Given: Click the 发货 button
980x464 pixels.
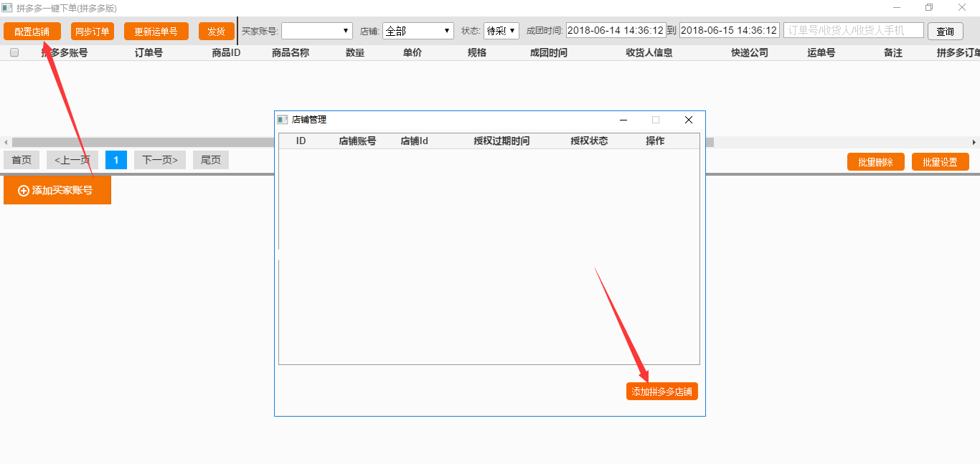Looking at the screenshot, I should pyautogui.click(x=217, y=32).
